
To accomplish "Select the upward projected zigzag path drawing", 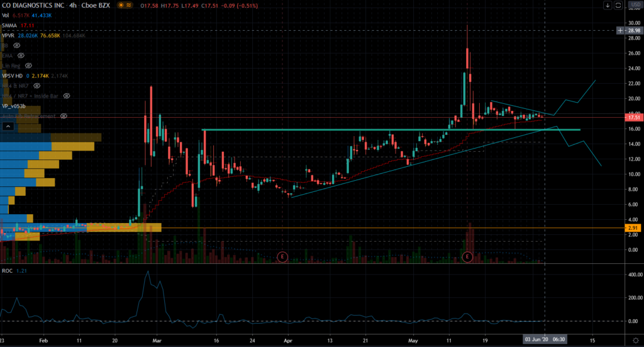I will 574,98.
